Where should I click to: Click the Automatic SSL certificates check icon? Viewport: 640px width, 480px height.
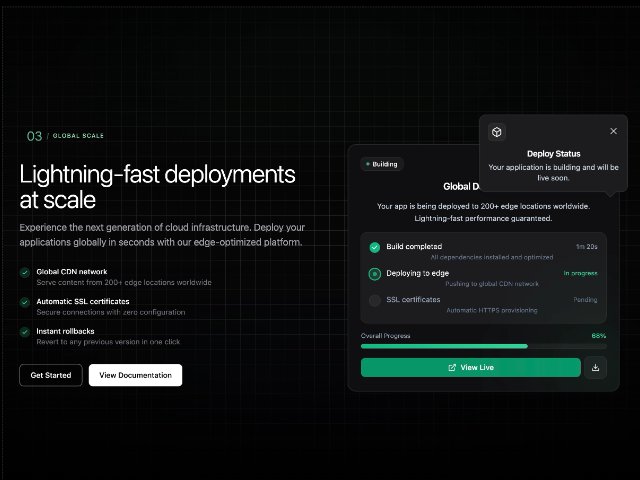[25, 302]
